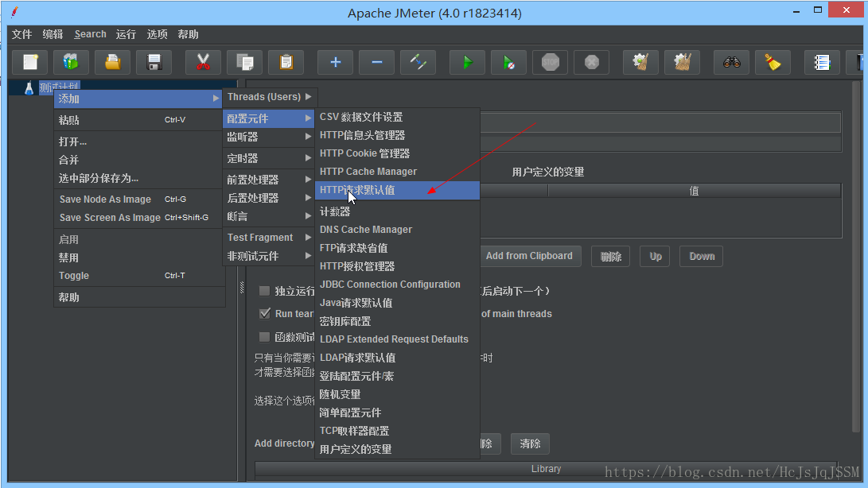Click Save Node As Image

click(x=139, y=199)
